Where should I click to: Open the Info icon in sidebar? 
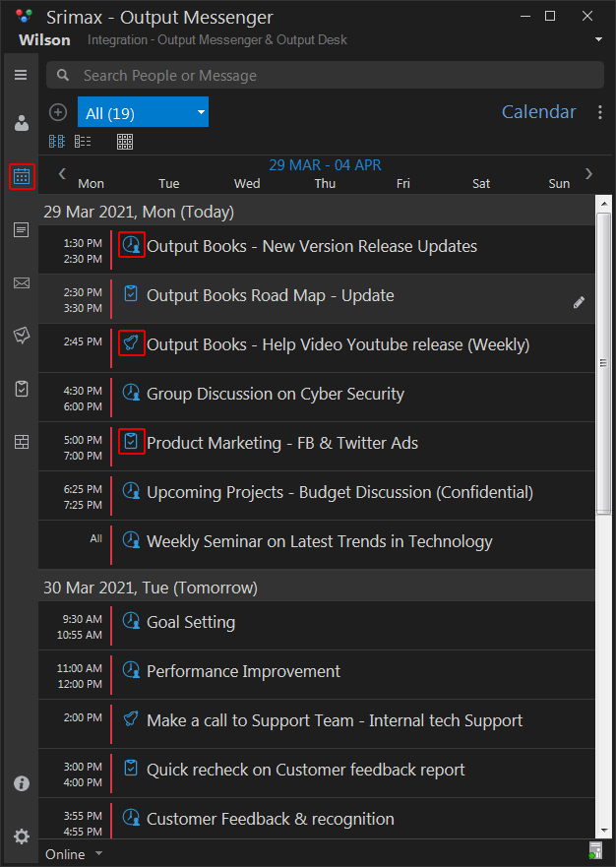(x=21, y=783)
